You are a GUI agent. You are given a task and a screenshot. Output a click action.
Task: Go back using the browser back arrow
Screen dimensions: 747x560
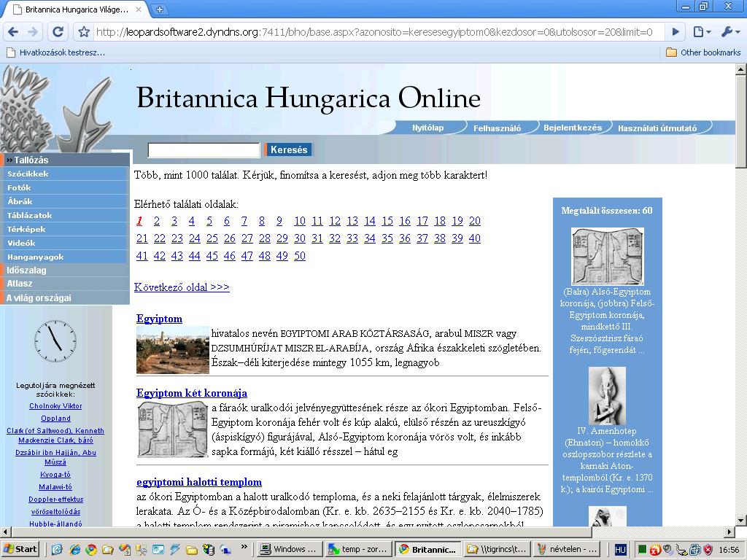point(13,32)
